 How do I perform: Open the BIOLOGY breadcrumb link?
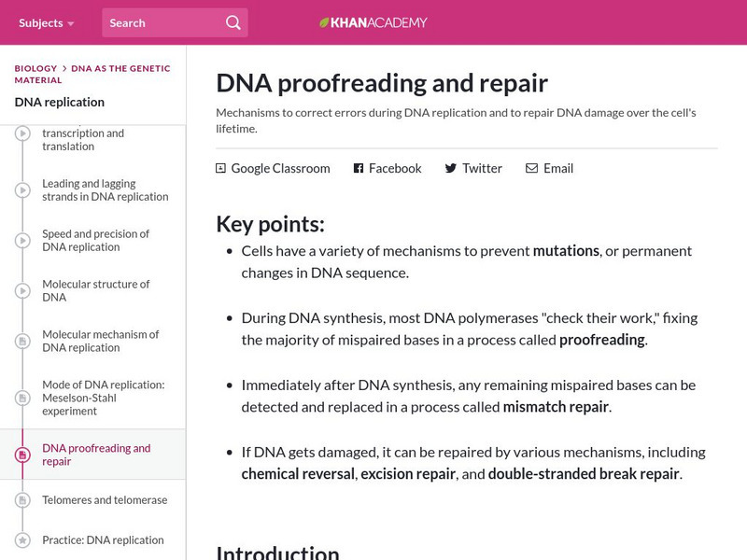pyautogui.click(x=35, y=68)
